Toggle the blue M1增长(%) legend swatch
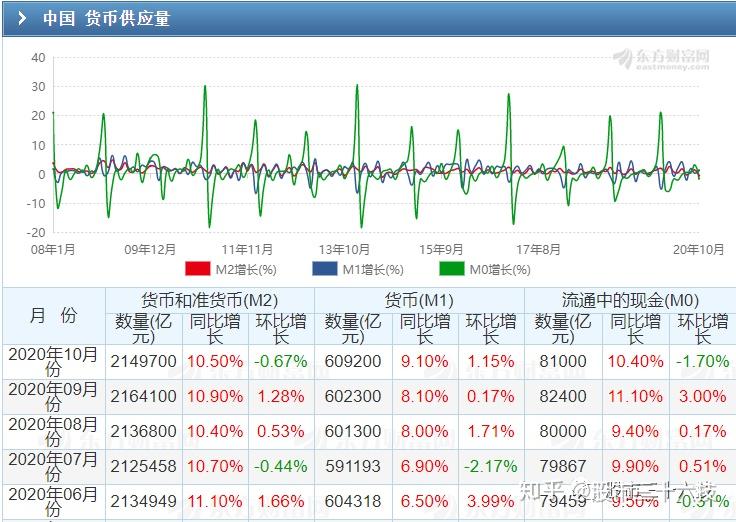This screenshot has width=736, height=522. 325,269
